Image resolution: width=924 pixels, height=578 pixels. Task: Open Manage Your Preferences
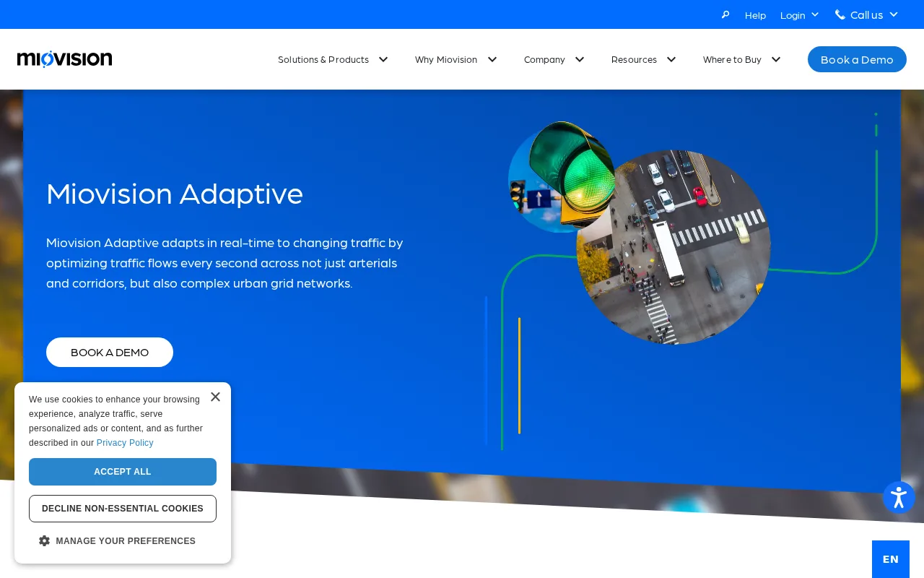click(x=126, y=540)
